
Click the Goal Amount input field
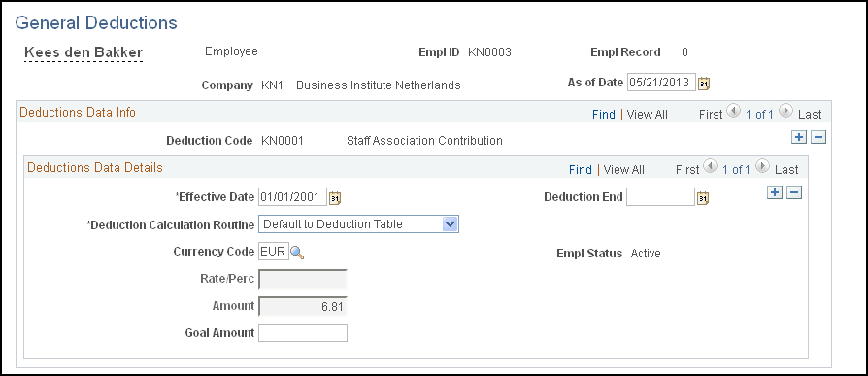point(303,333)
